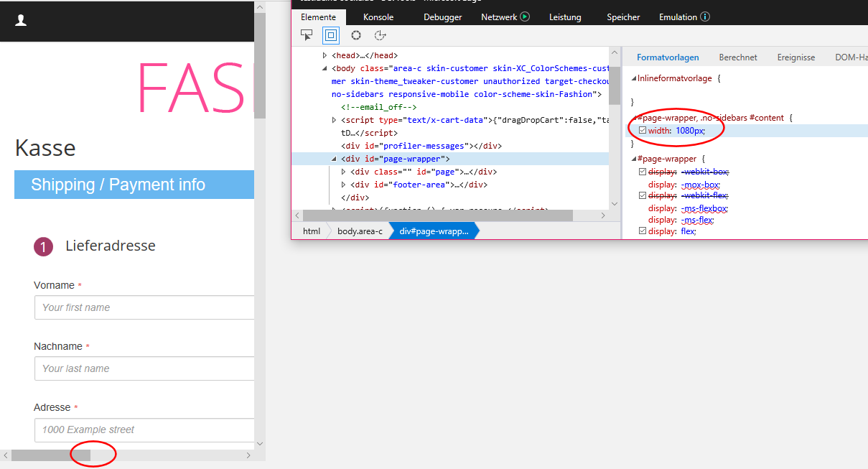This screenshot has width=868, height=469.
Task: Toggle the display flex property checkbox
Action: click(x=643, y=231)
